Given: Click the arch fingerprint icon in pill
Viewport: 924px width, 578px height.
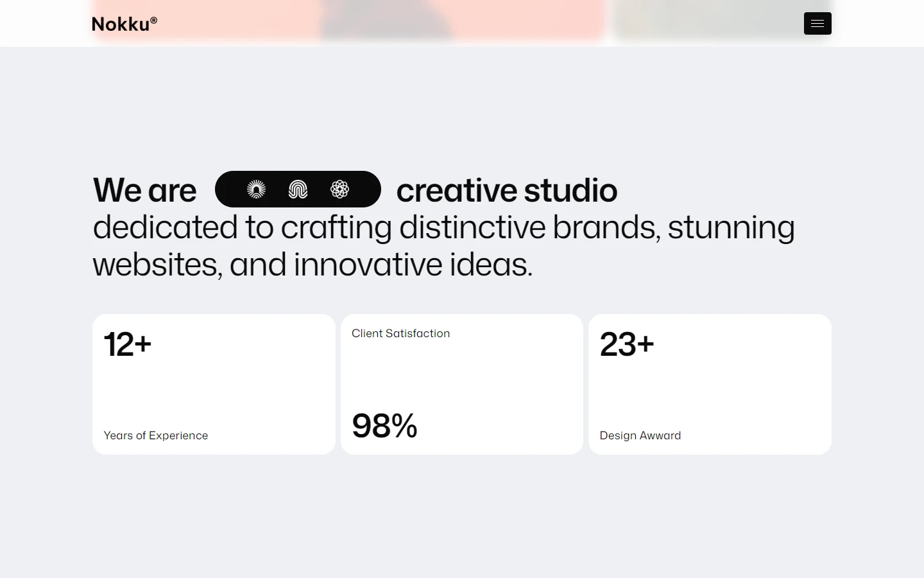Looking at the screenshot, I should coord(298,189).
